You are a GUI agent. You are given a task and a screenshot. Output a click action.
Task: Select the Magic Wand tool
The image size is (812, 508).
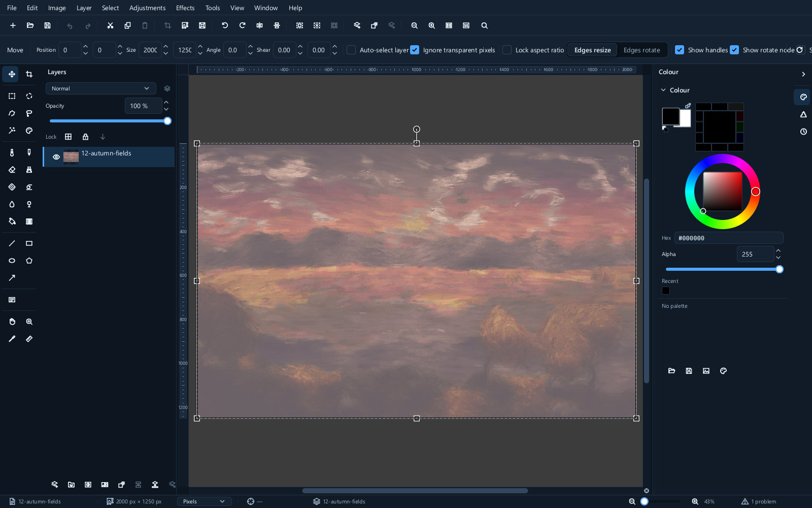click(x=12, y=131)
